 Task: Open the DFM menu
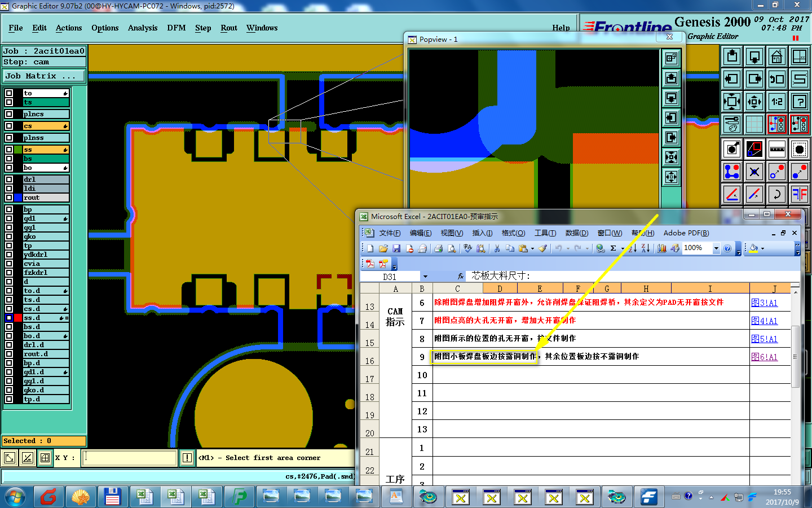(x=176, y=28)
